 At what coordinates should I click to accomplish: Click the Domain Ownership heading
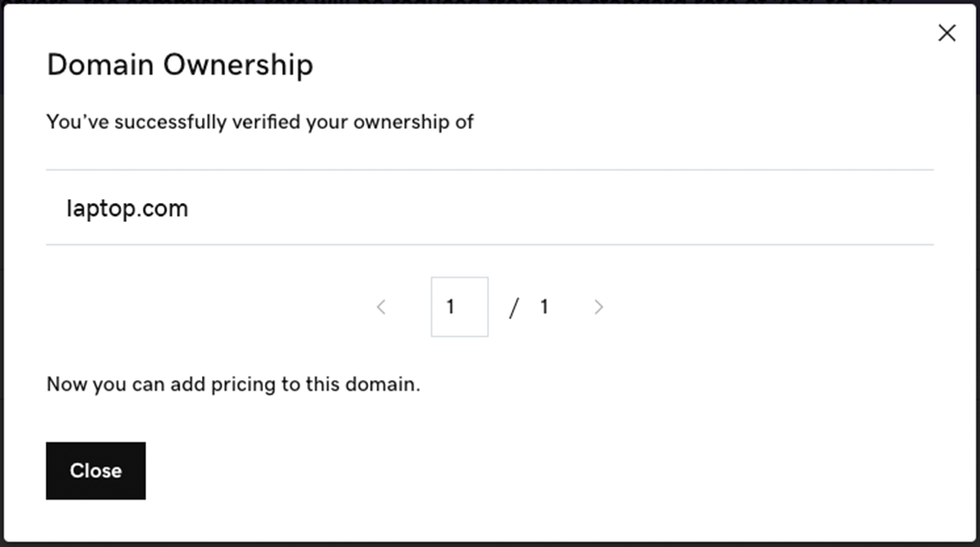[x=179, y=65]
